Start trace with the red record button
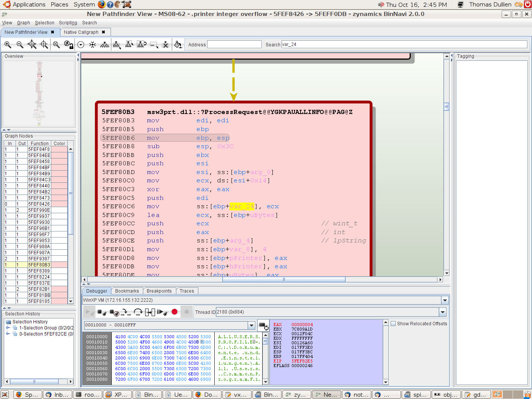This screenshot has width=532, height=399. 174,312
